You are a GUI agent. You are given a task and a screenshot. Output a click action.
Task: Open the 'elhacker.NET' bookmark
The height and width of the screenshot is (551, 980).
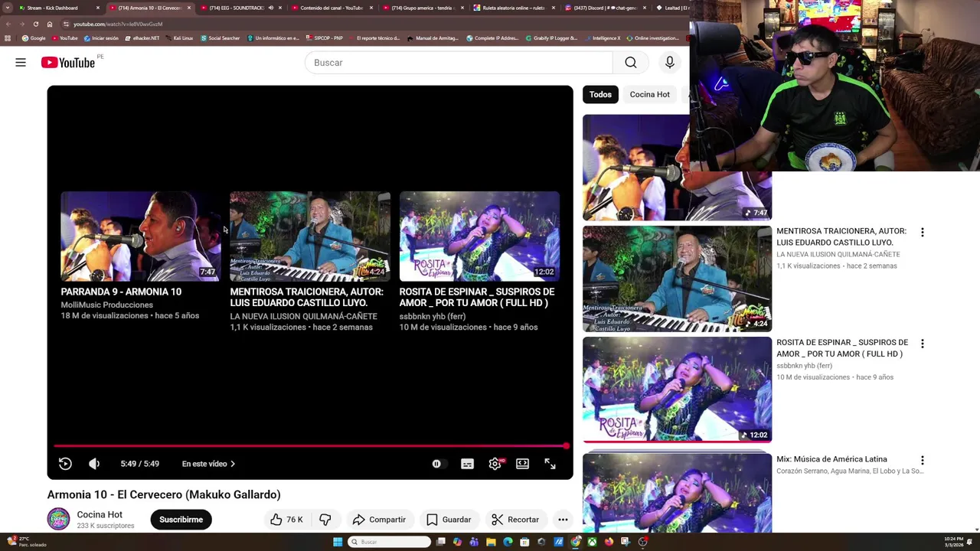pyautogui.click(x=142, y=38)
